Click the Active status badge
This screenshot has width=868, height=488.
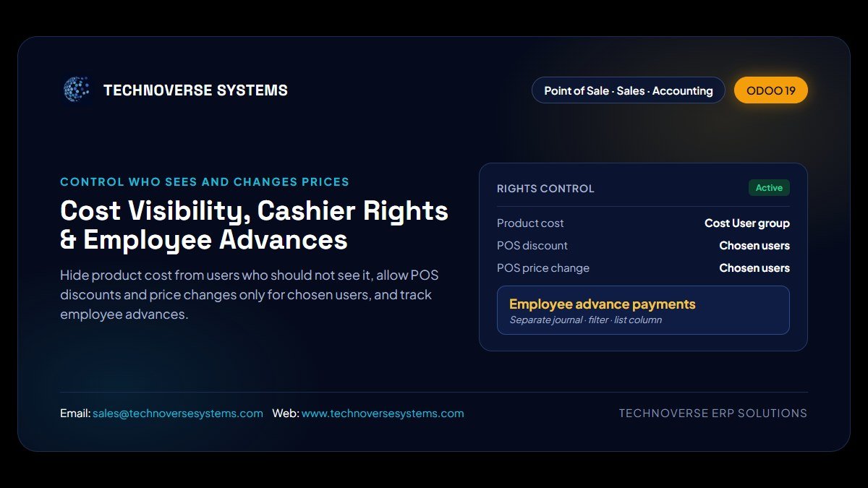point(769,188)
